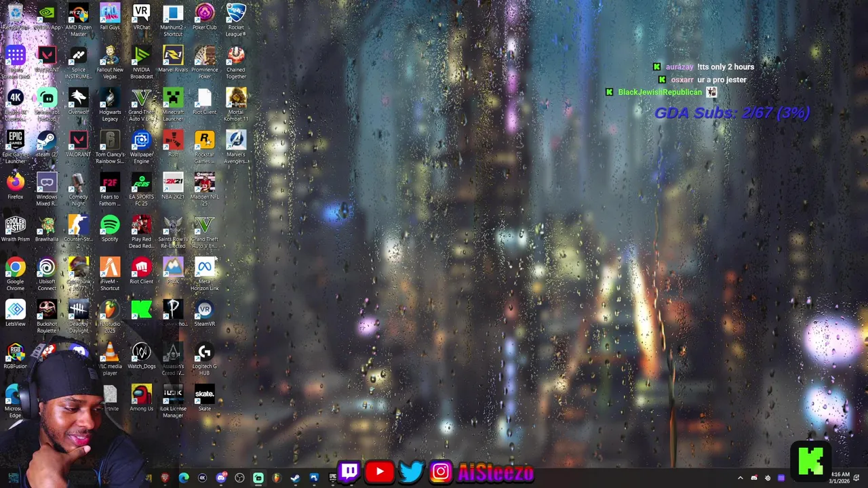868x488 pixels.
Task: Launch Wallpaper Engine shortcut
Action: point(141,147)
